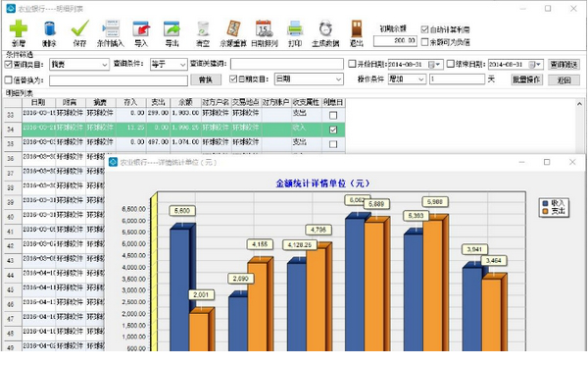Click the green checkmark 保存 (Save) icon

tap(80, 28)
